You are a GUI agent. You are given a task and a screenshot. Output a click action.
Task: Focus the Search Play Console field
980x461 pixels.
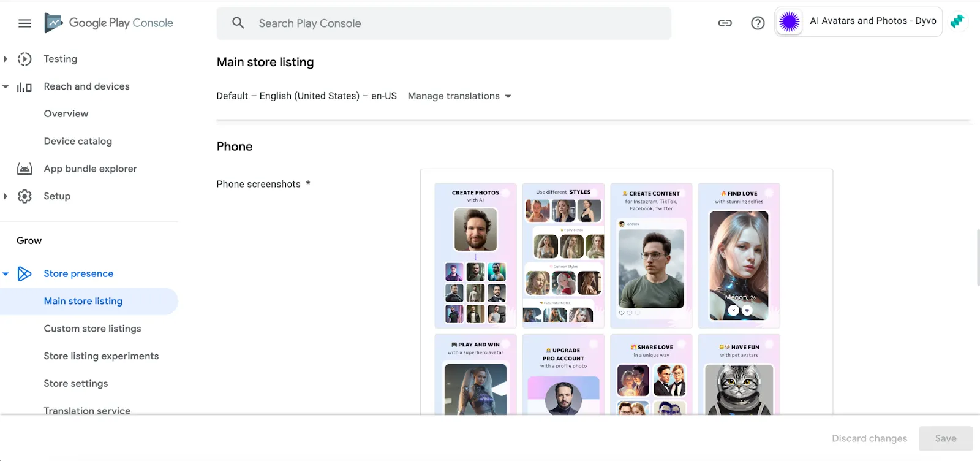[x=443, y=23]
